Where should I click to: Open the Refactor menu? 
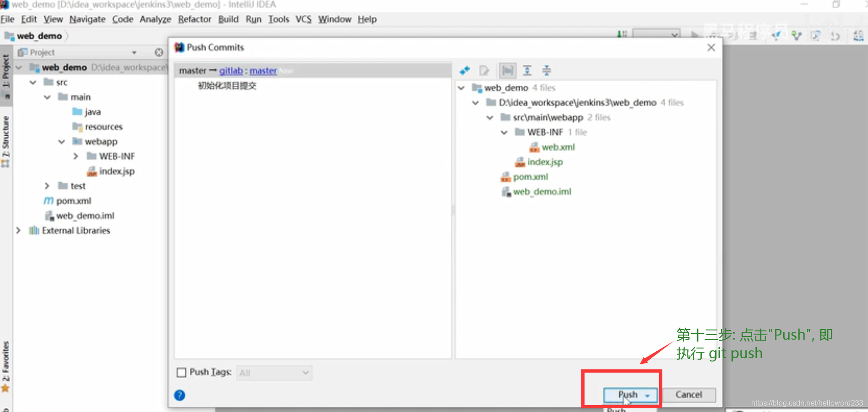pos(195,19)
